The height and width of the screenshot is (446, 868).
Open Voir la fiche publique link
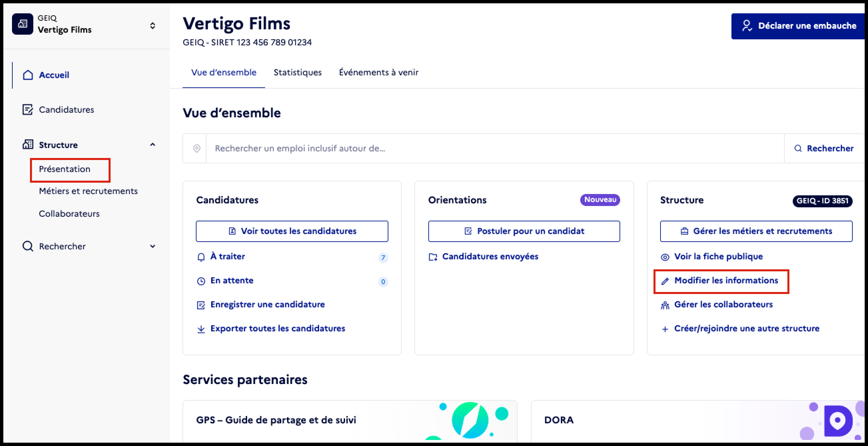[x=718, y=257]
